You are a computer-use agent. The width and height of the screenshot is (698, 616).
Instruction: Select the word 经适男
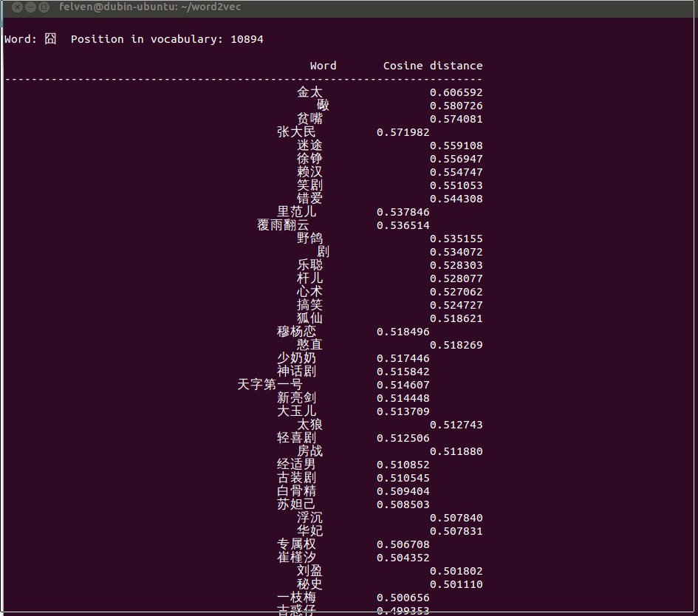click(296, 465)
